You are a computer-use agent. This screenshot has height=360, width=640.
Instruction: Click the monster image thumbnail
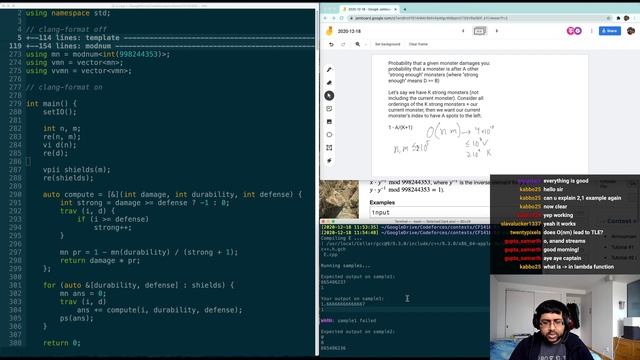click(339, 199)
